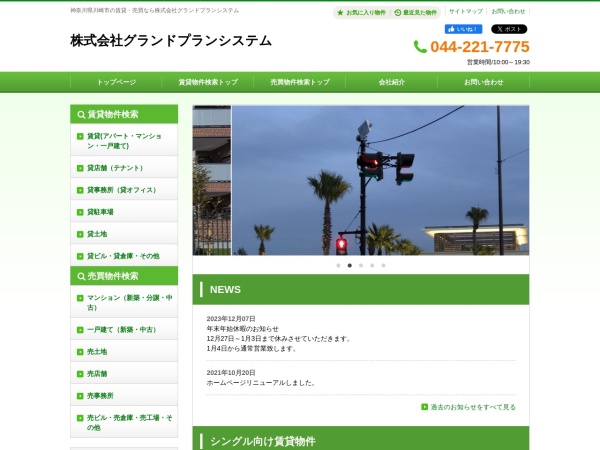Click the X ポスト share button

click(x=509, y=29)
